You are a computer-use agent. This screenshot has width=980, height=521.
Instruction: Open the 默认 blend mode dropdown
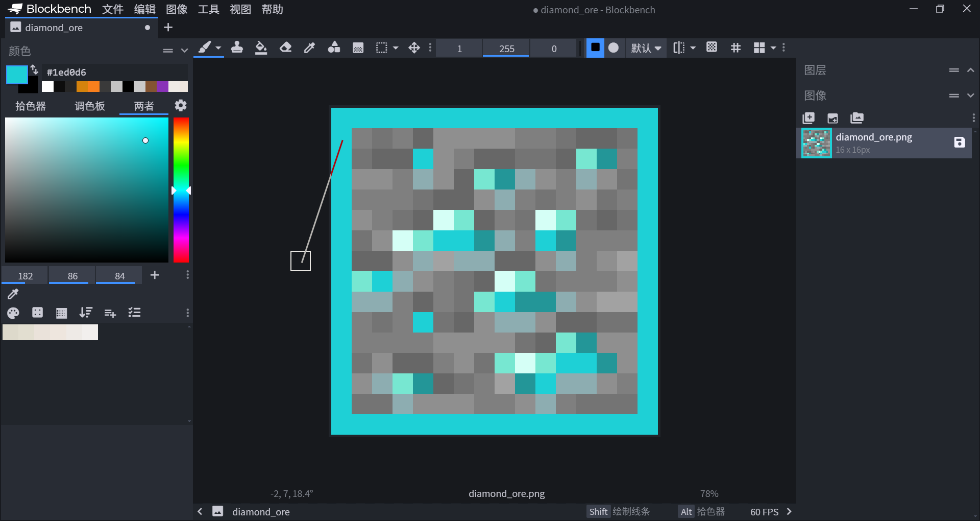646,48
